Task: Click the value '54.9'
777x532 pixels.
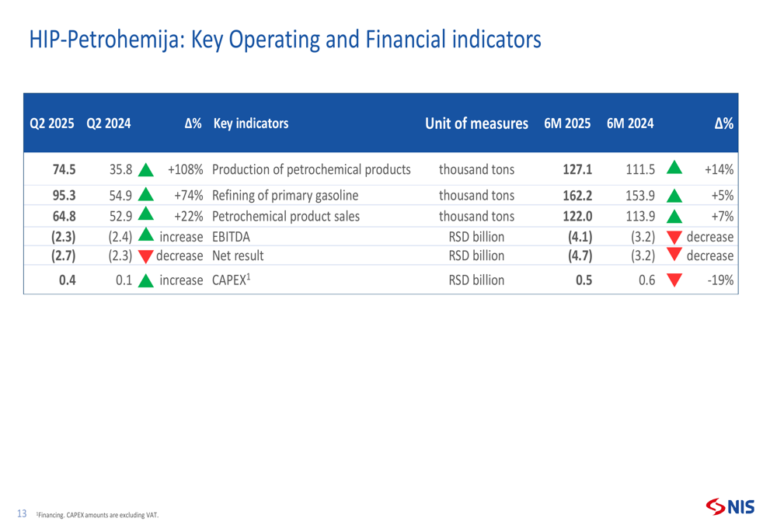Action: [x=120, y=196]
